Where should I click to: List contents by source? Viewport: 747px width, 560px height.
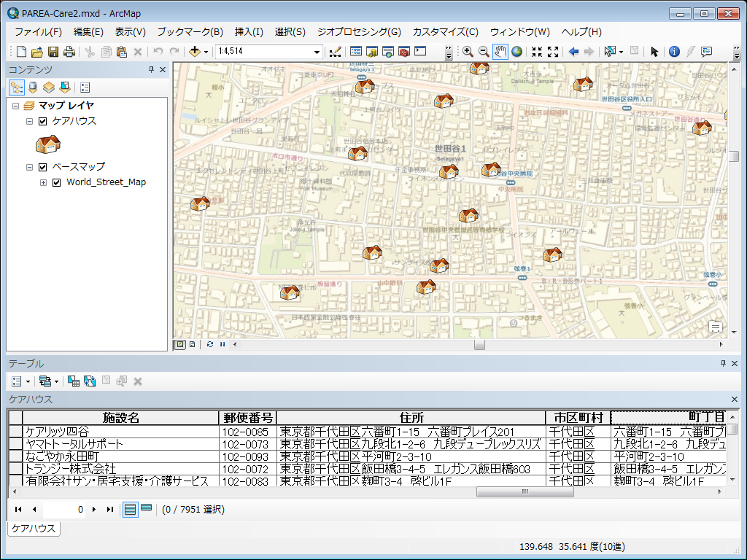coord(32,87)
